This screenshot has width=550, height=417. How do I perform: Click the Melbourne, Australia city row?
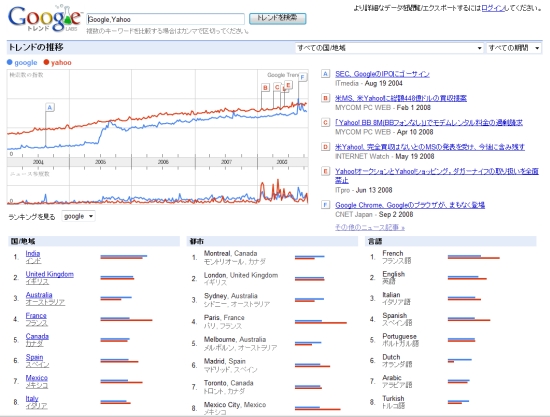(x=272, y=343)
